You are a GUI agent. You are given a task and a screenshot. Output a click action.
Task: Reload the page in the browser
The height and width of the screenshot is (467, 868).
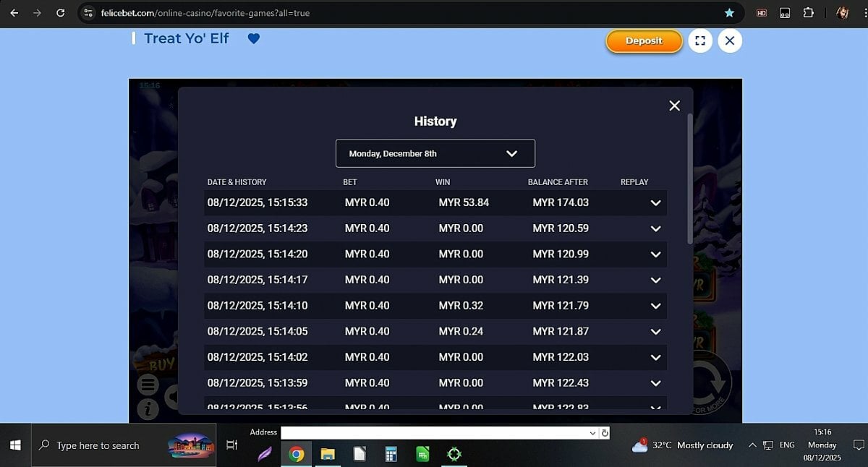coord(61,13)
